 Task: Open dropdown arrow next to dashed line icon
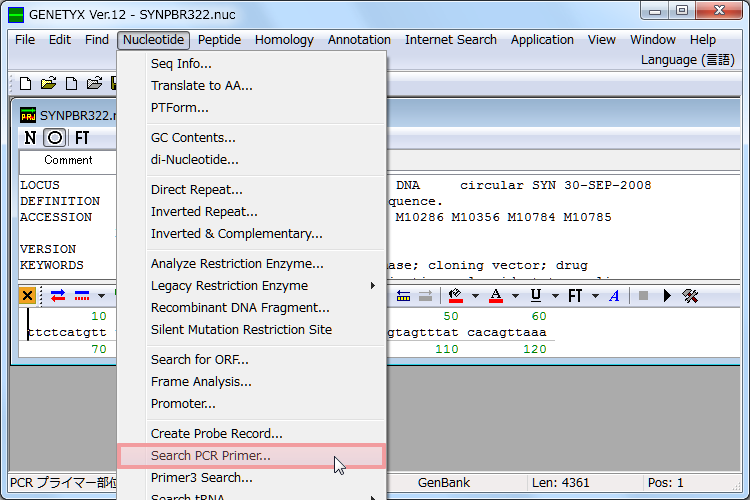click(x=101, y=296)
